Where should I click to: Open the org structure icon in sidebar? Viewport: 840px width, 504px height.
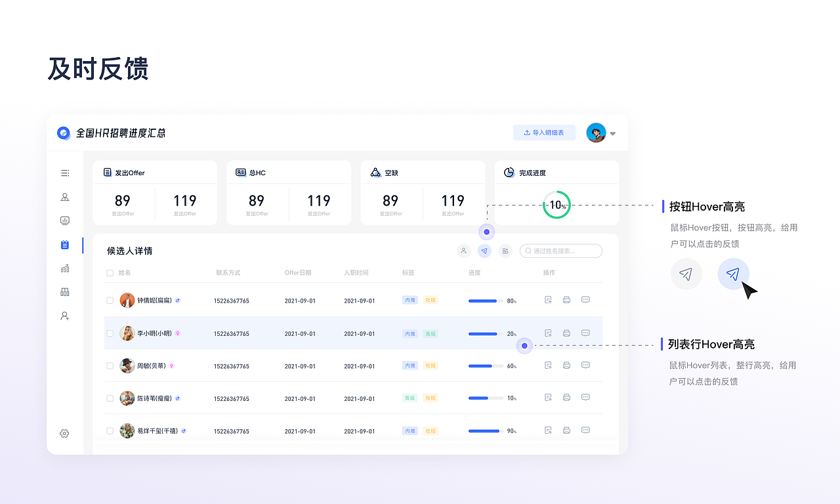(x=65, y=292)
